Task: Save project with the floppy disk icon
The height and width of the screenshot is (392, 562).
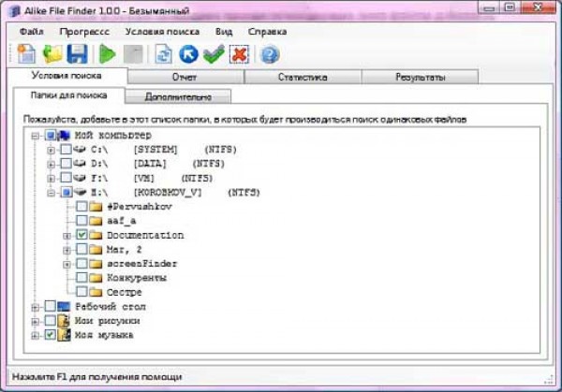Action: [x=77, y=54]
